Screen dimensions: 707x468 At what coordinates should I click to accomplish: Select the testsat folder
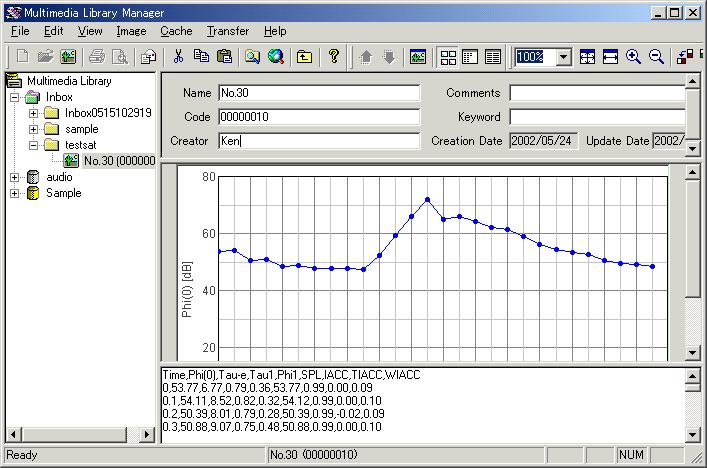click(80, 145)
